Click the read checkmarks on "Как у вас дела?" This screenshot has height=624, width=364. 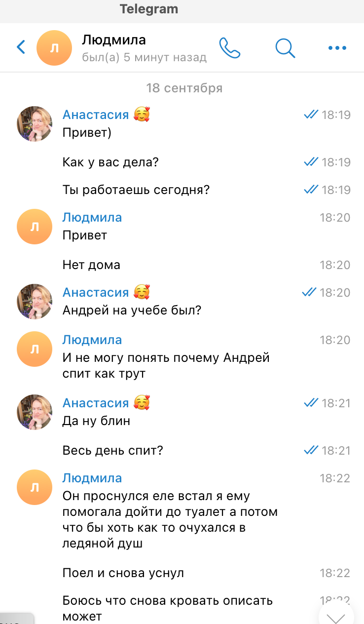tap(311, 162)
